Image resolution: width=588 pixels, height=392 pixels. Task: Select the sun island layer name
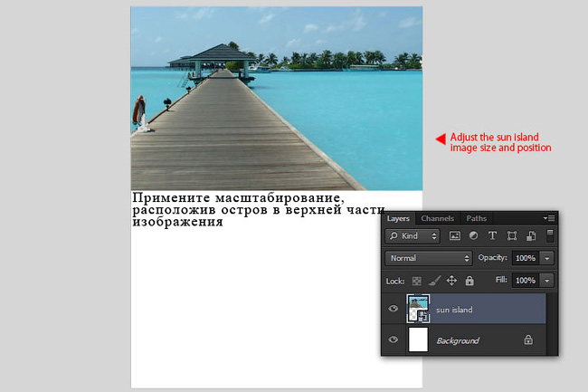(454, 310)
